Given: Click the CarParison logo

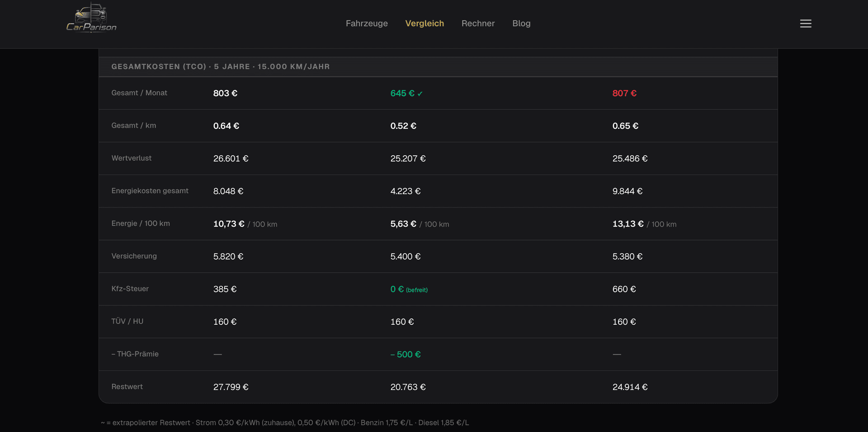Looking at the screenshot, I should pos(91,18).
